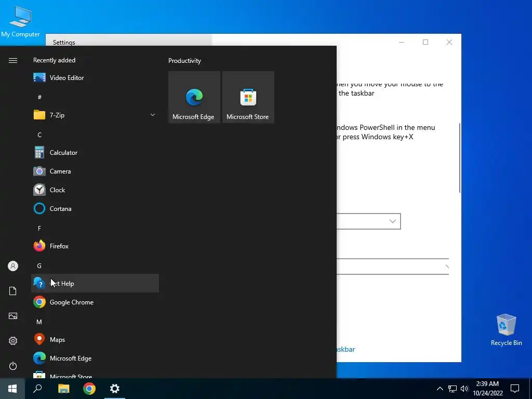The image size is (532, 399).
Task: Open the volume tray icon
Action: coord(464,389)
